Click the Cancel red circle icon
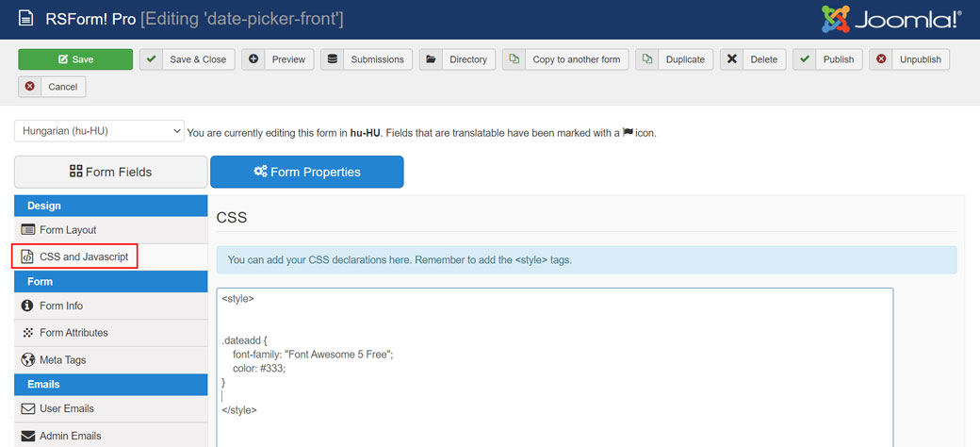980x447 pixels. coord(29,87)
